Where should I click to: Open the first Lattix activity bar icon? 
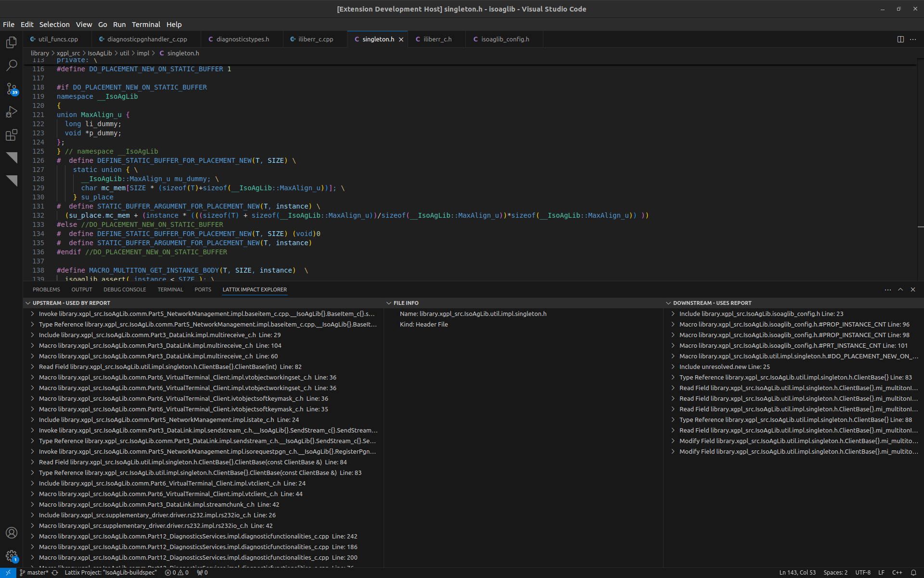tap(12, 158)
